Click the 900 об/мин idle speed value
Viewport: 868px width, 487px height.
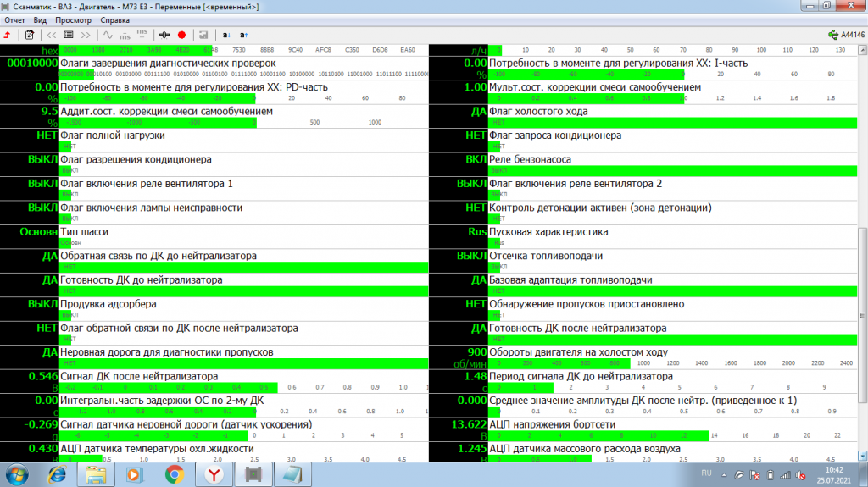tap(477, 352)
